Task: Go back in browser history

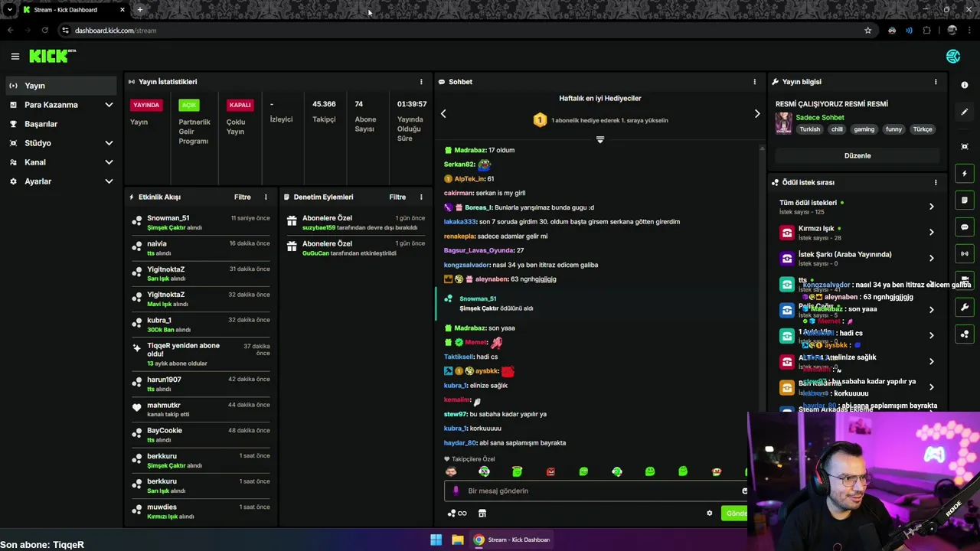Action: coord(10,31)
